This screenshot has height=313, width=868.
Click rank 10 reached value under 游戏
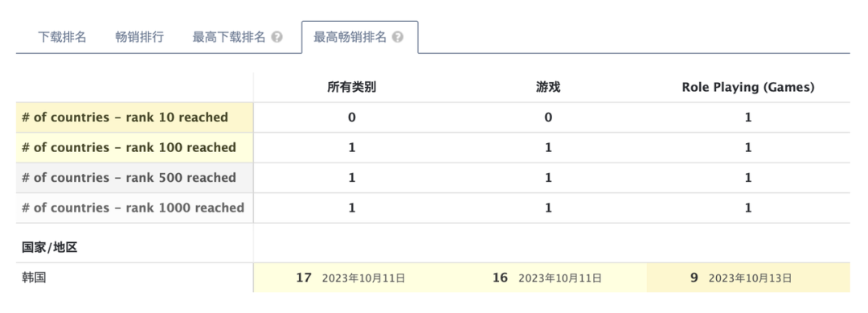548,117
